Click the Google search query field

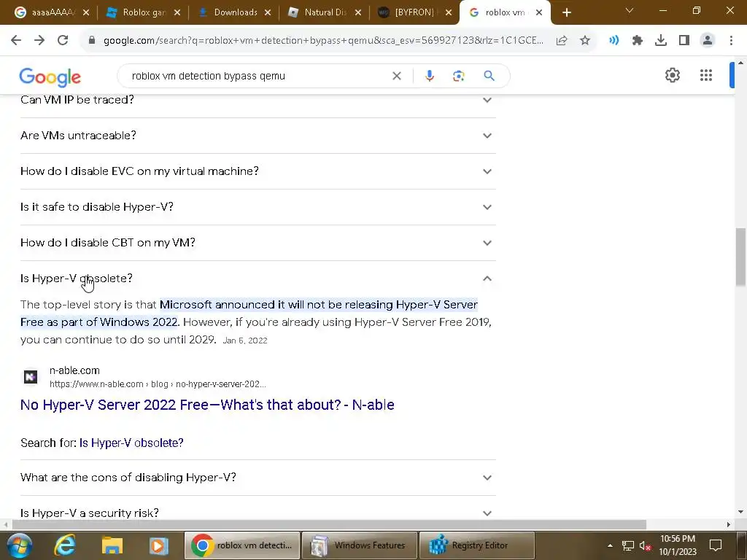coord(258,76)
